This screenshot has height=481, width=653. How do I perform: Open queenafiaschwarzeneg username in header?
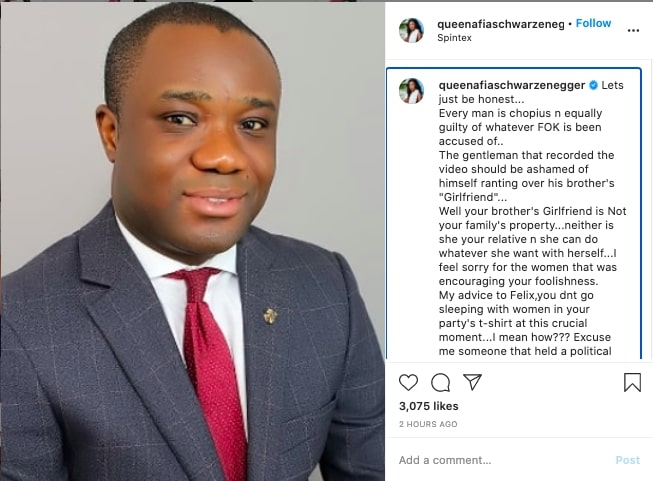click(501, 24)
